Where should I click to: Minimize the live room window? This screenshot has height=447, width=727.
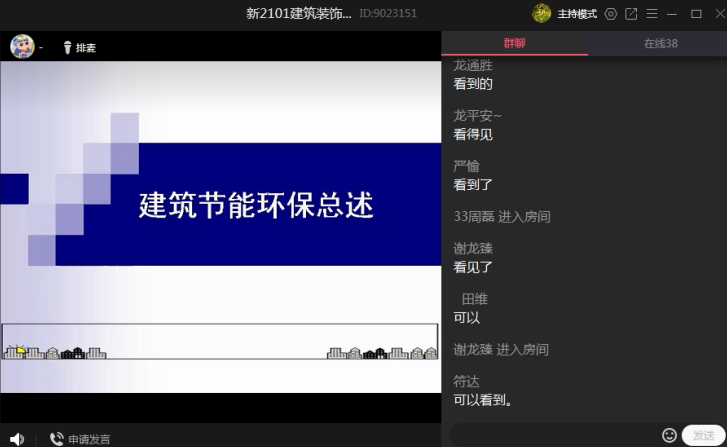(672, 14)
